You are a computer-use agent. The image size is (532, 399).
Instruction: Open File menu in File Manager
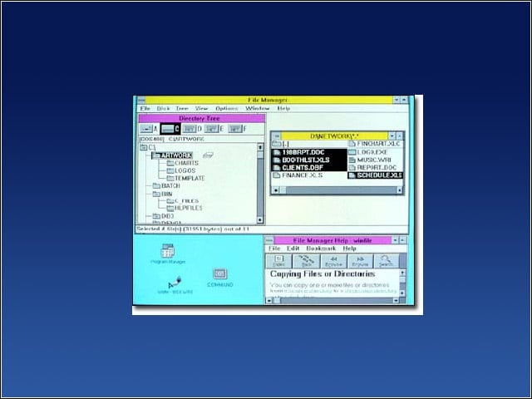(x=145, y=109)
